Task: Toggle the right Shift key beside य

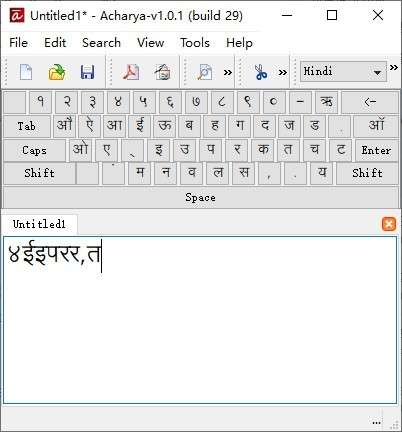Action: (367, 173)
